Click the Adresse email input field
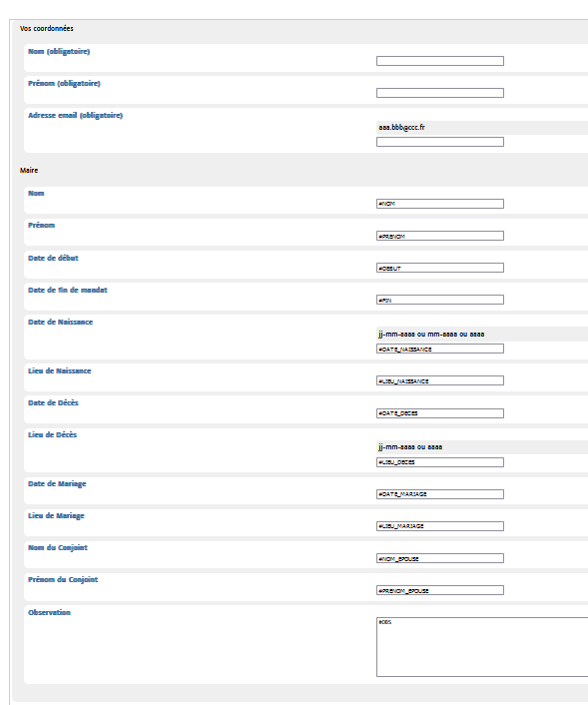The image size is (588, 705). [x=440, y=142]
